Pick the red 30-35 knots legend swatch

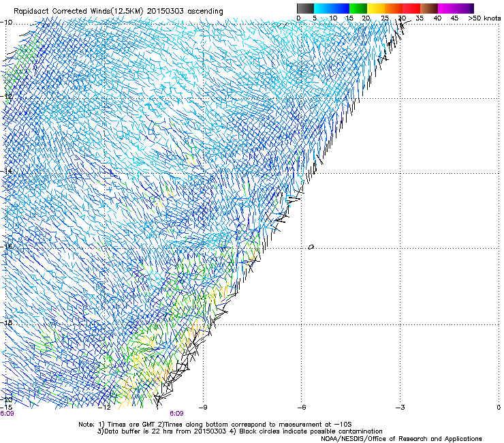point(411,8)
